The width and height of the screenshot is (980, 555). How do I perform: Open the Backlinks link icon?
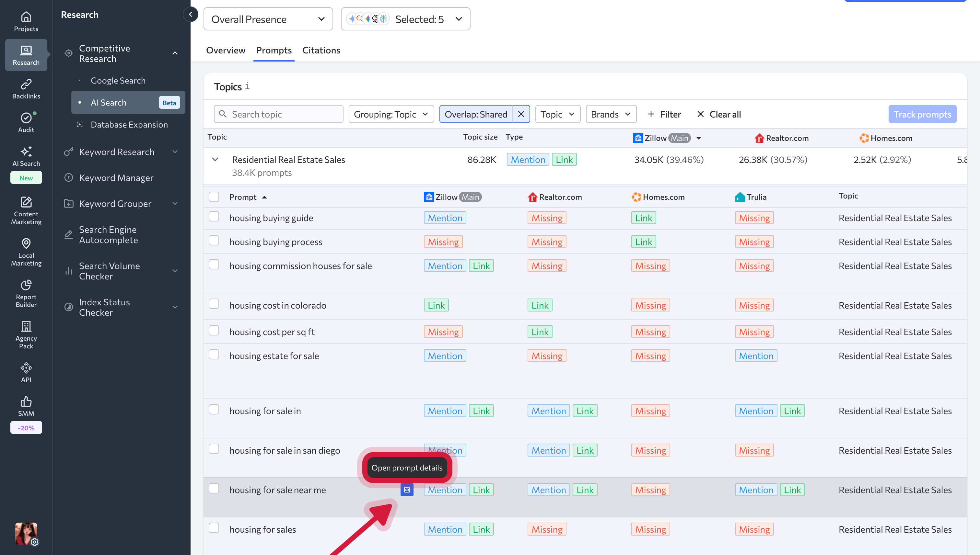(x=26, y=84)
